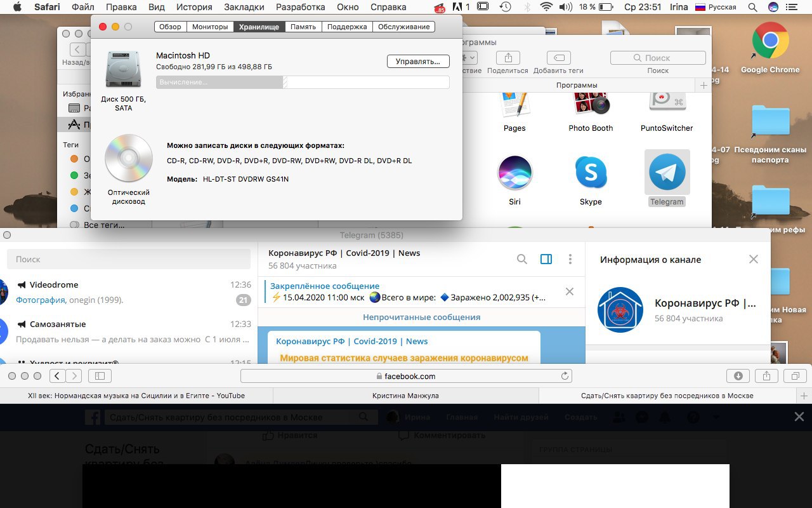Open the История menu
812x508 pixels.
tap(194, 8)
